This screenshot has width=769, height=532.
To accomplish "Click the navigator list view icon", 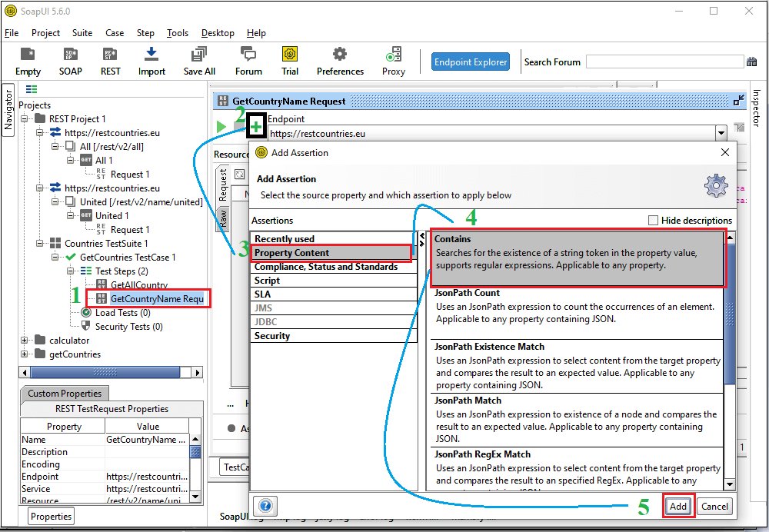I will [x=32, y=89].
